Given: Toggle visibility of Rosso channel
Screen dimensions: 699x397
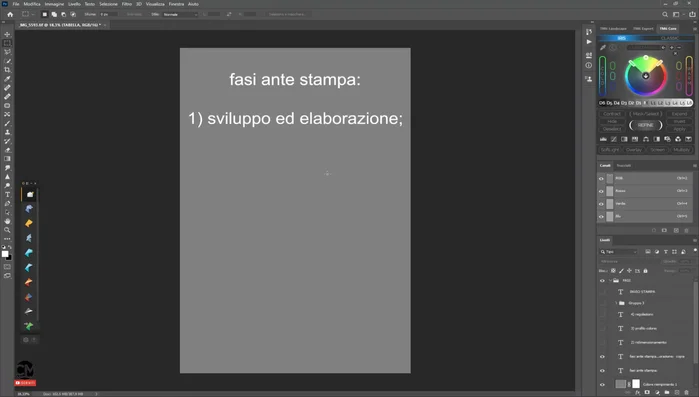Looking at the screenshot, I should point(601,191).
